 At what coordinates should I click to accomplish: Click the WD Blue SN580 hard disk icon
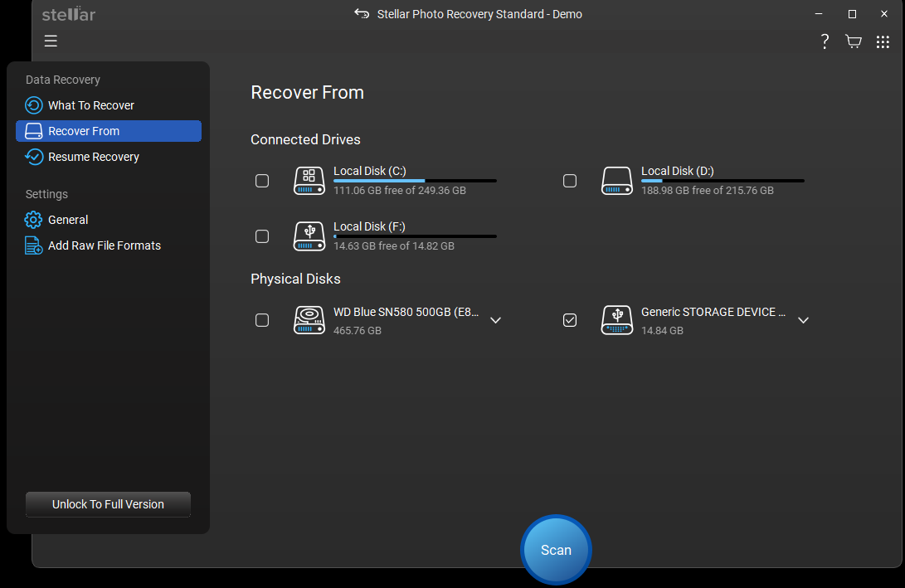pos(309,320)
